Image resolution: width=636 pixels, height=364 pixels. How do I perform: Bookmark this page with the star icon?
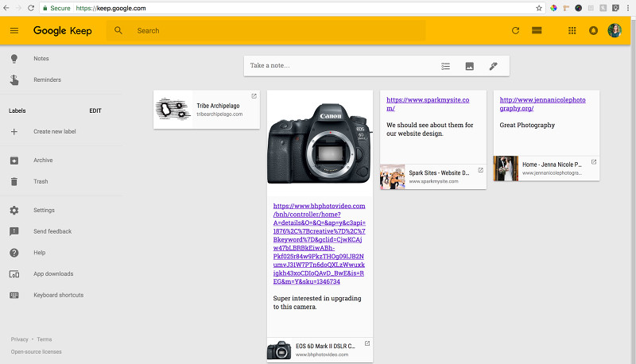(x=539, y=8)
